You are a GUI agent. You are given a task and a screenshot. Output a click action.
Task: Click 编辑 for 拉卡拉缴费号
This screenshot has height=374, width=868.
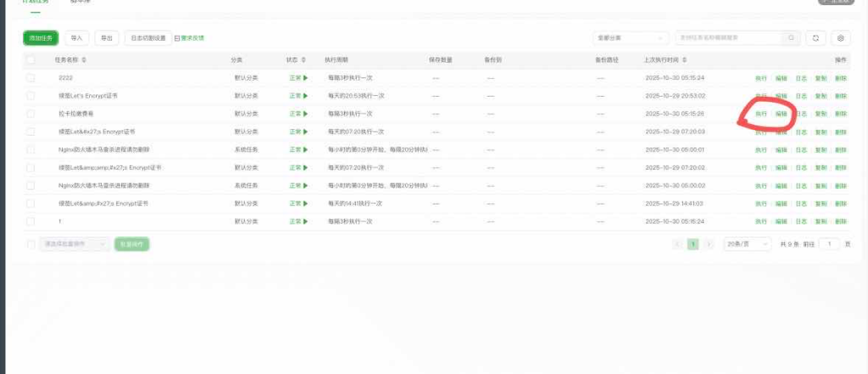pos(781,114)
